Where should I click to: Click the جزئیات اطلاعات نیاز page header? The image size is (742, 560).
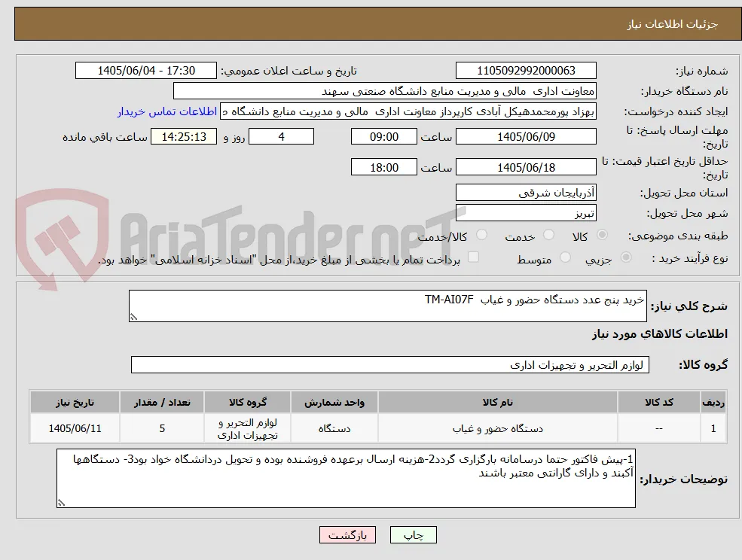click(673, 24)
